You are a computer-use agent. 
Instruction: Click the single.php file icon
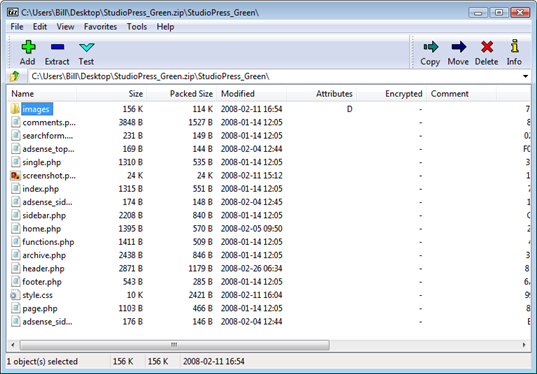coord(15,162)
